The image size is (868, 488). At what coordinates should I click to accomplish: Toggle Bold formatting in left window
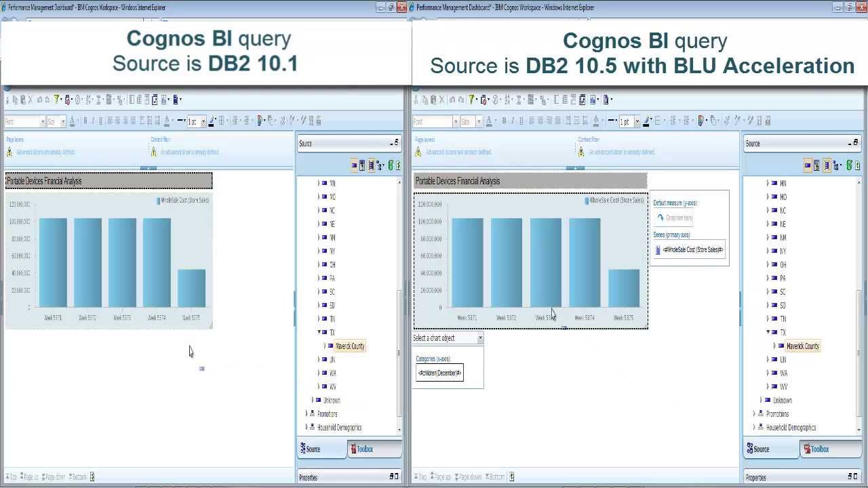85,121
